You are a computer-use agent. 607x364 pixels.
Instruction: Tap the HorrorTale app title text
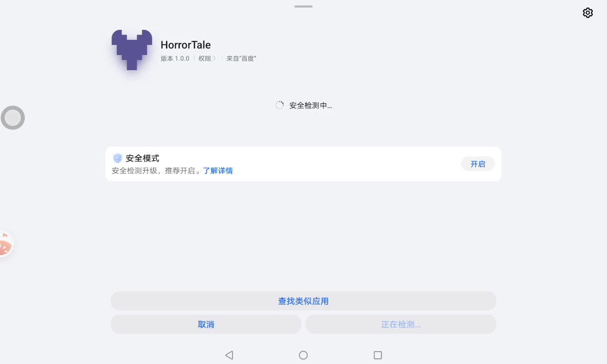(185, 45)
